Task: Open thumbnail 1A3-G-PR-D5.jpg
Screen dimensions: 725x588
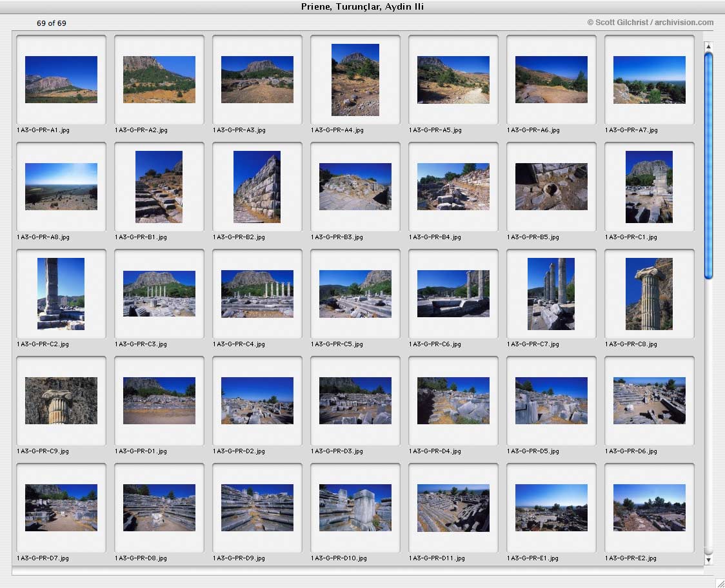Action: pos(551,401)
